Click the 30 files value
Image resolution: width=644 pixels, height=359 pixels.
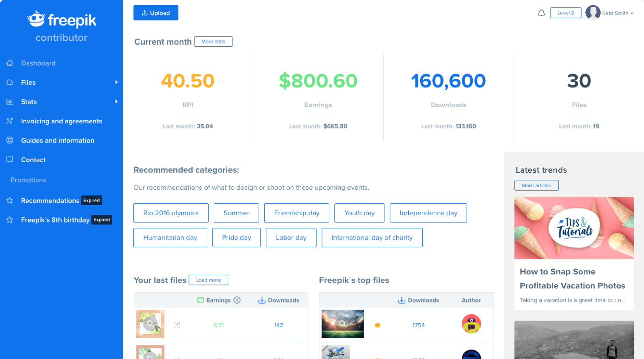click(579, 81)
